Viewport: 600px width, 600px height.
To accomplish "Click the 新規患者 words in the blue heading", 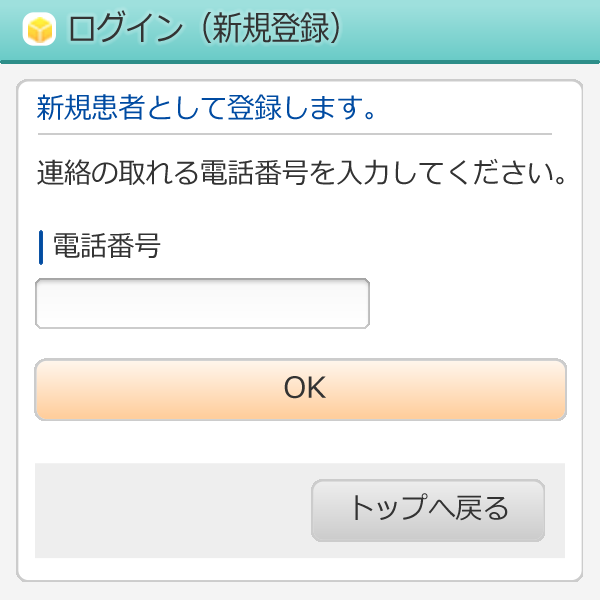I will click(90, 108).
